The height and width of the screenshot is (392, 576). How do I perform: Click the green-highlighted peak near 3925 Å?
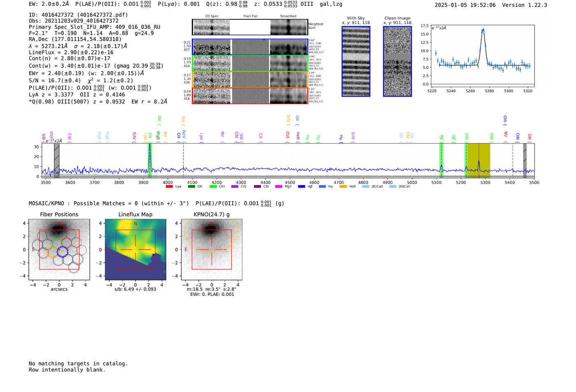[150, 160]
